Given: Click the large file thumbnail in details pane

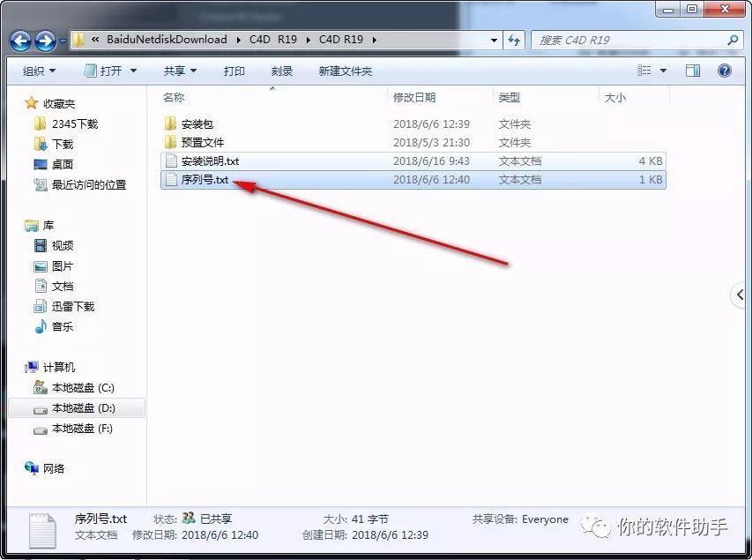Looking at the screenshot, I should (42, 531).
